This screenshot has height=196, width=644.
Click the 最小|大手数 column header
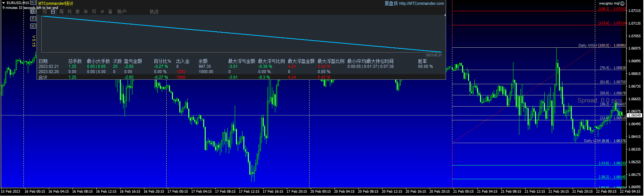click(x=98, y=61)
